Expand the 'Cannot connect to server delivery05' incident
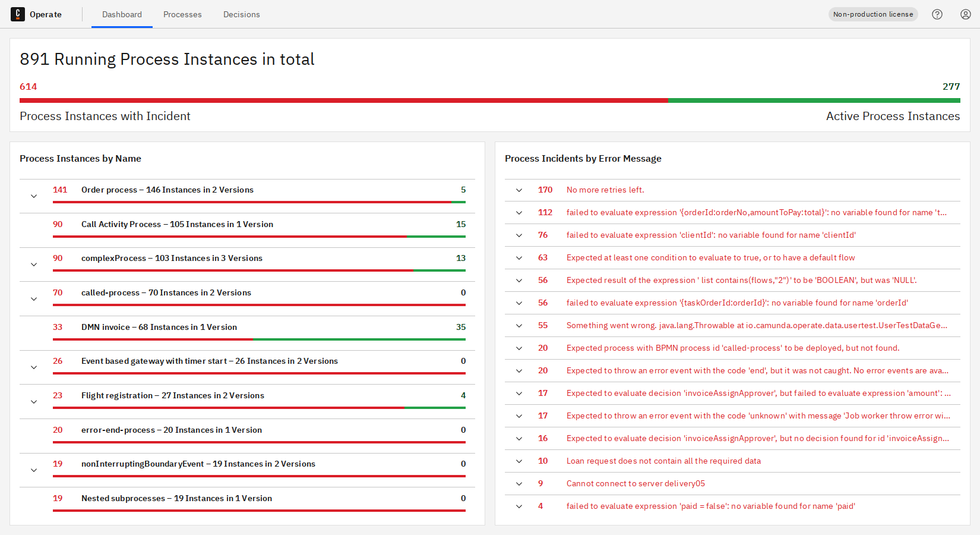 click(x=519, y=484)
